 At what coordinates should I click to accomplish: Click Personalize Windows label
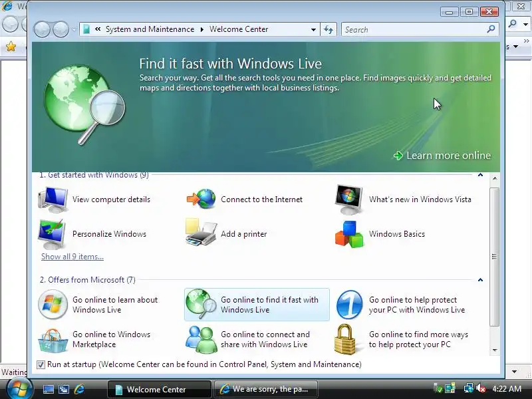(x=109, y=234)
